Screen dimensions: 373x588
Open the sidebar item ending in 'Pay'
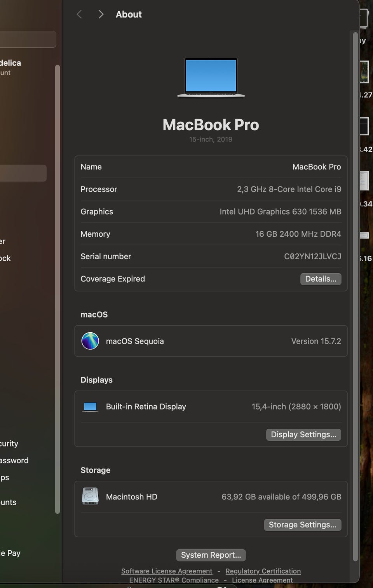click(10, 553)
